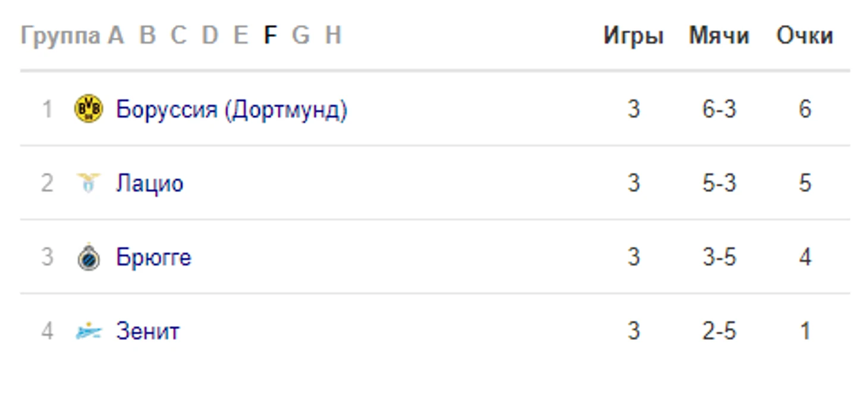Open Group D table tab
This screenshot has height=404, width=868.
tap(210, 36)
